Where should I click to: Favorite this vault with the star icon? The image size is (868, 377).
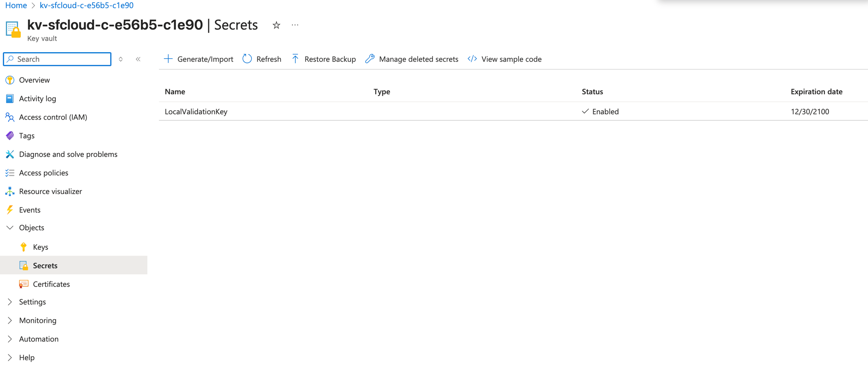coord(276,25)
